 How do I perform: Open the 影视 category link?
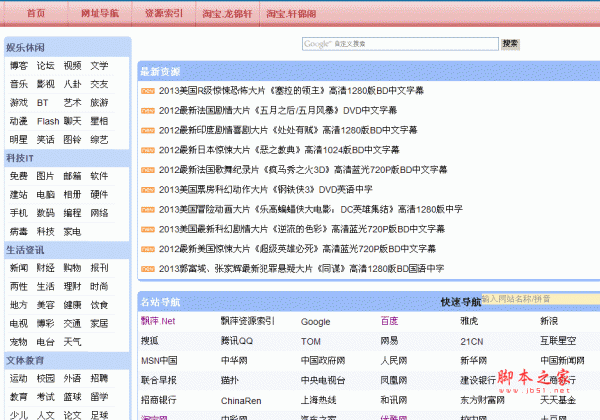point(46,84)
